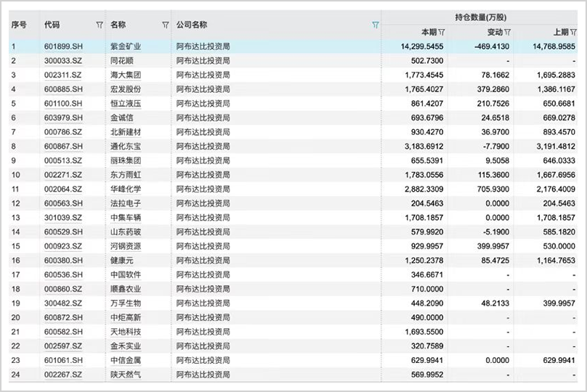
Task: Select the 变动 value 705.9300
Action: point(492,189)
